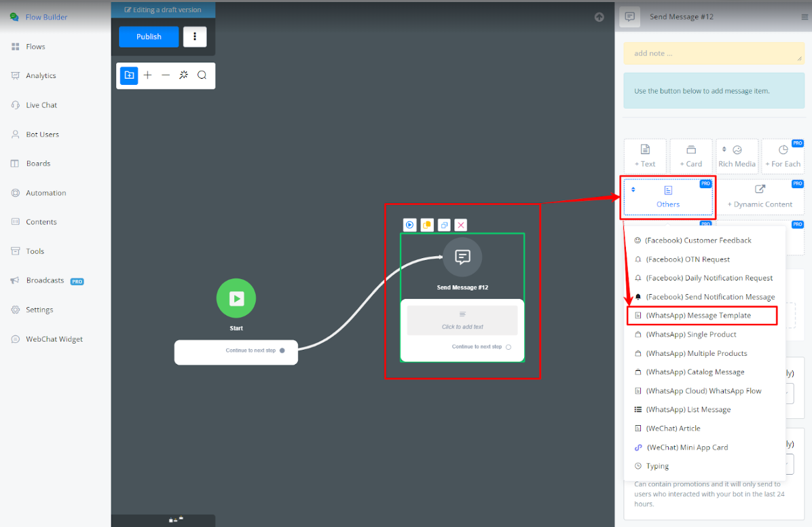This screenshot has width=812, height=527.
Task: Click the scroll-up arrow icon on canvas
Action: click(599, 17)
